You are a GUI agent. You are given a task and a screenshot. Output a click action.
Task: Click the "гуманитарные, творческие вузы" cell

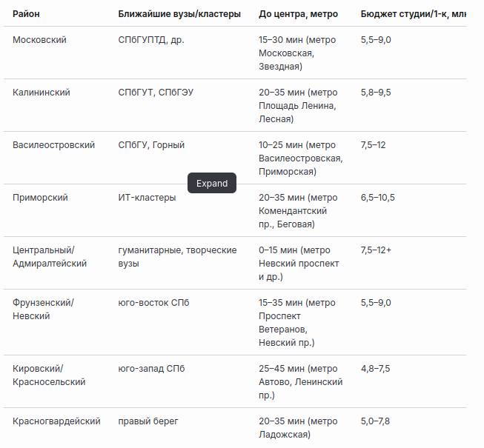pyautogui.click(x=177, y=257)
